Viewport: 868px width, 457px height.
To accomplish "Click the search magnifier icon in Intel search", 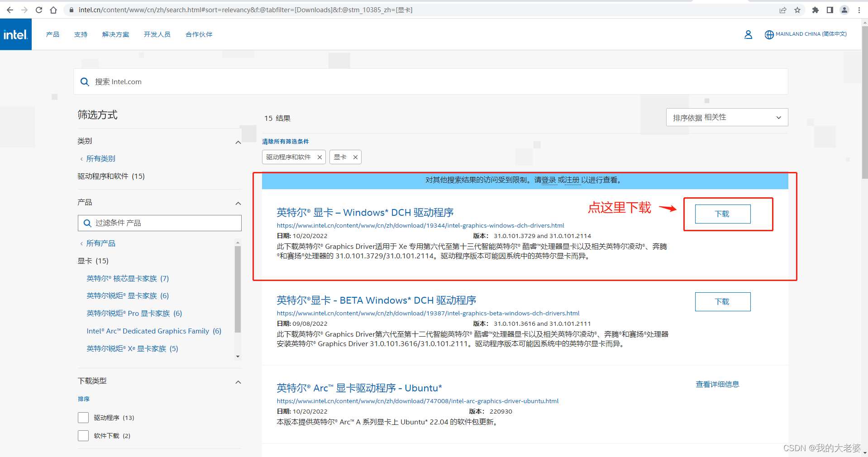I will (85, 82).
